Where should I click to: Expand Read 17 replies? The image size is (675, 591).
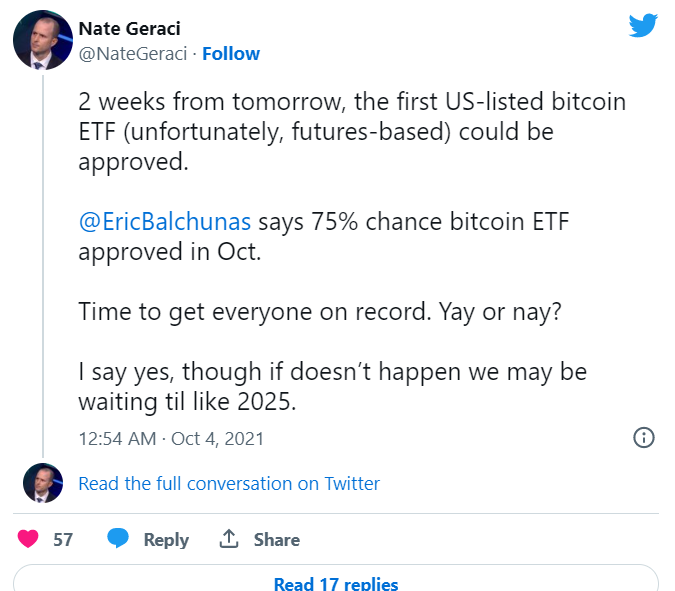336,584
